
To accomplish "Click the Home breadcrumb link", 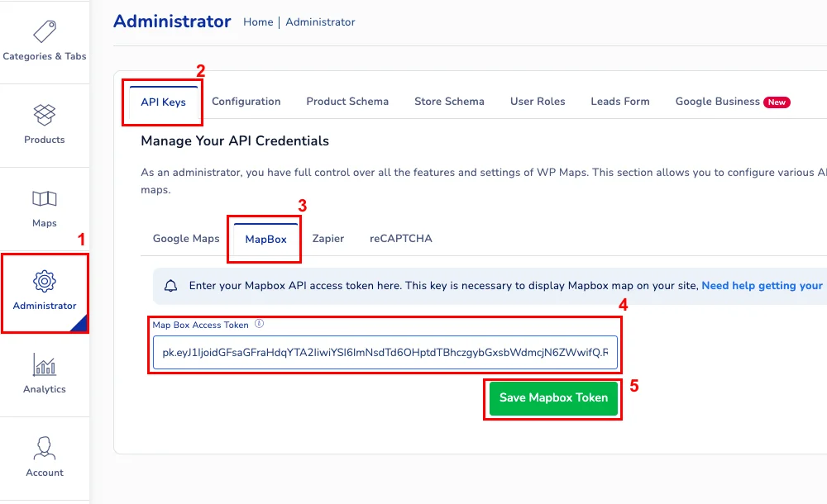I will pyautogui.click(x=258, y=22).
